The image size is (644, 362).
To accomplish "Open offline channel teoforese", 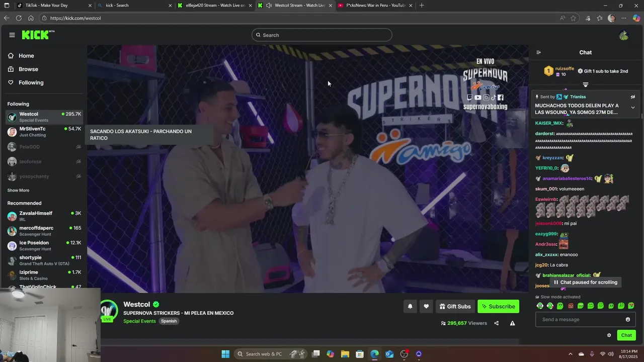I will point(44,162).
